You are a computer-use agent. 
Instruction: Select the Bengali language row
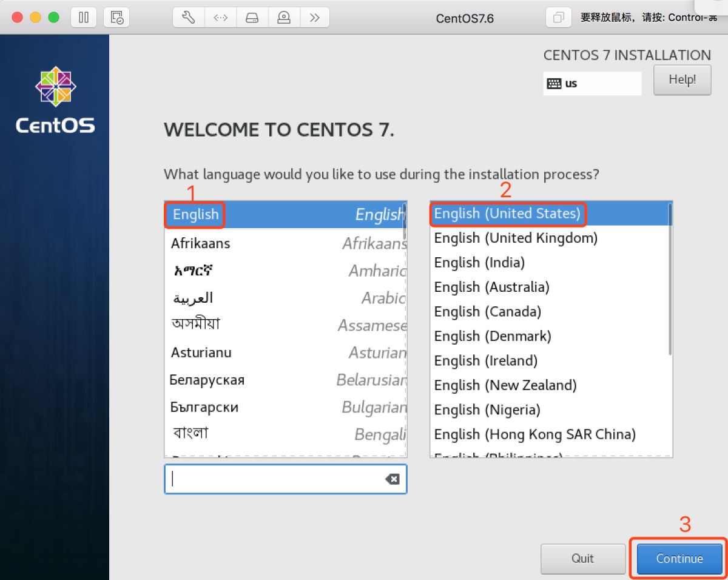[285, 434]
